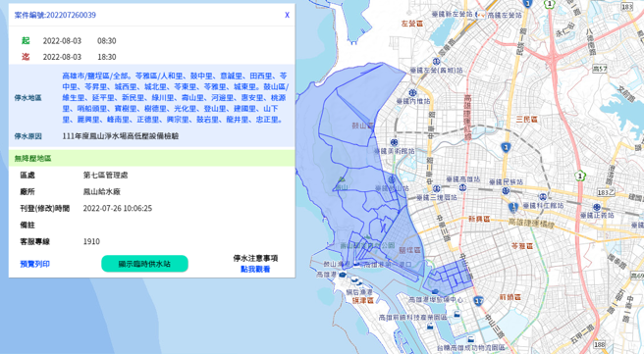Click the 臺鐵正義站 station icon

click(597, 207)
